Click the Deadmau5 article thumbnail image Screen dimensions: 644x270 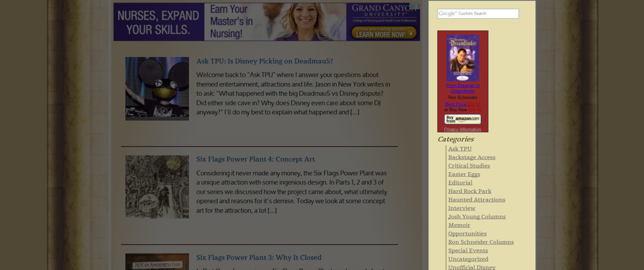pyautogui.click(x=157, y=89)
